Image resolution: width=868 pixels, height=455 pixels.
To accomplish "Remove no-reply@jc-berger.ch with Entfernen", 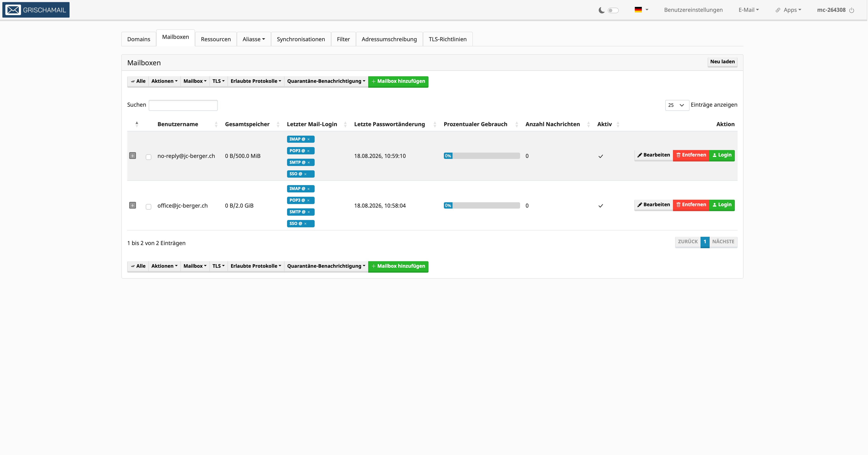I will (x=691, y=155).
